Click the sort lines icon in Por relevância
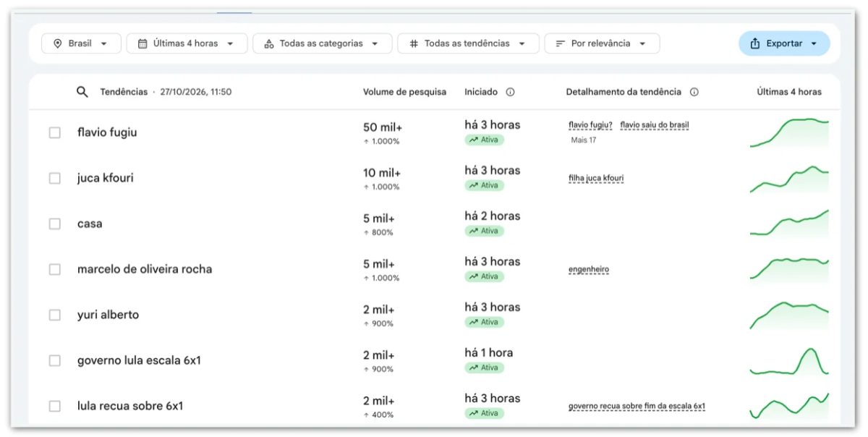This screenshot has width=868, height=437. [x=560, y=43]
